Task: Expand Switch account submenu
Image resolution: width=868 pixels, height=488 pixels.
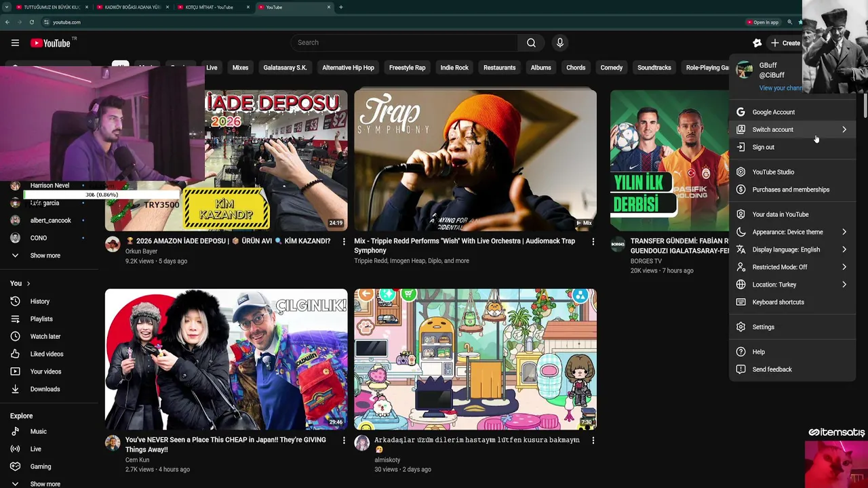Action: point(792,129)
